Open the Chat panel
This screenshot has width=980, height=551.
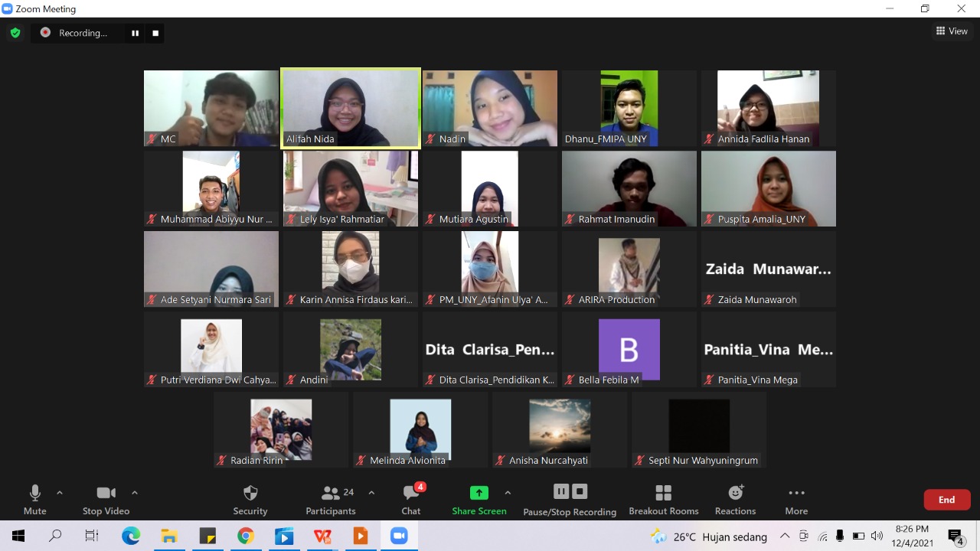pyautogui.click(x=411, y=500)
